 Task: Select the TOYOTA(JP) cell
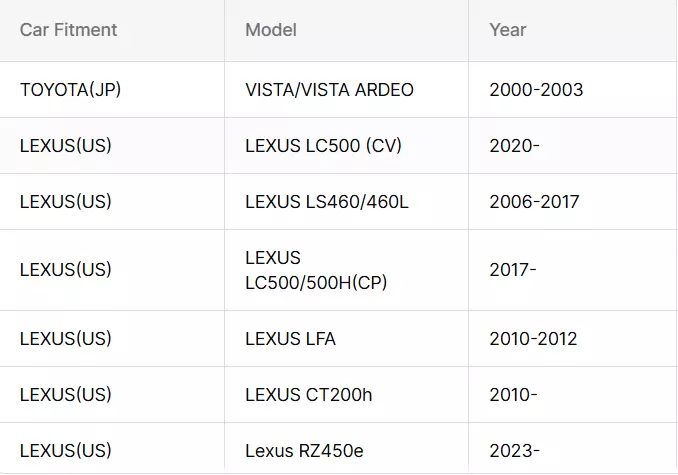(x=71, y=90)
